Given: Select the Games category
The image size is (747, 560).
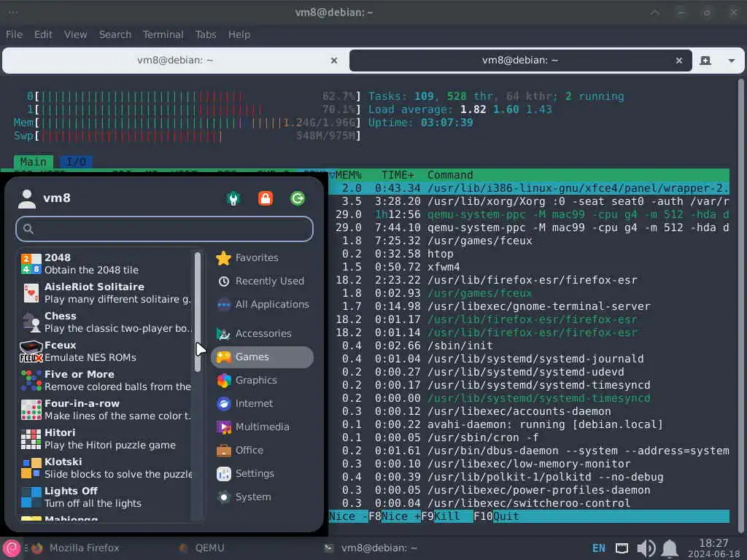Looking at the screenshot, I should click(x=262, y=357).
